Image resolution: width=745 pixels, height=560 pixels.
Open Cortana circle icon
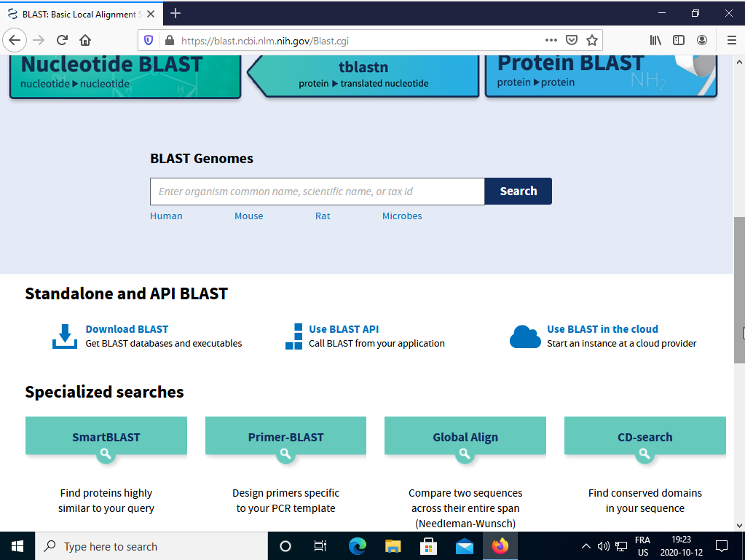285,546
